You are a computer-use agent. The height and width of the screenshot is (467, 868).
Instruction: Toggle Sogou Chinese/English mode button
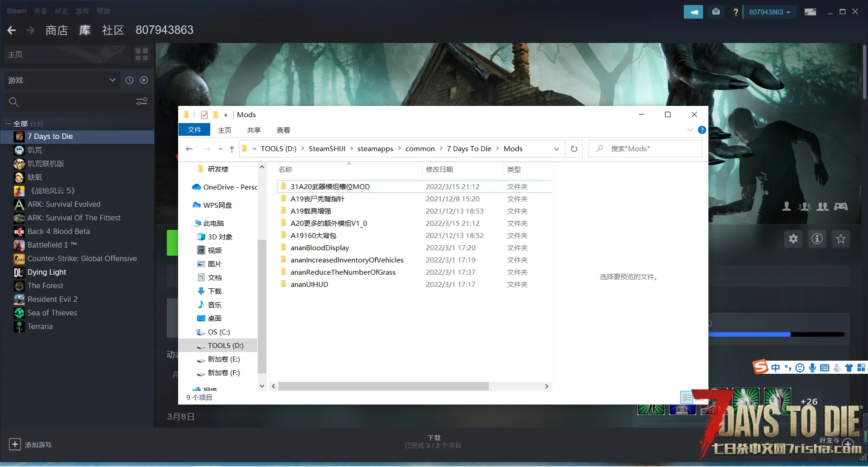(x=776, y=368)
